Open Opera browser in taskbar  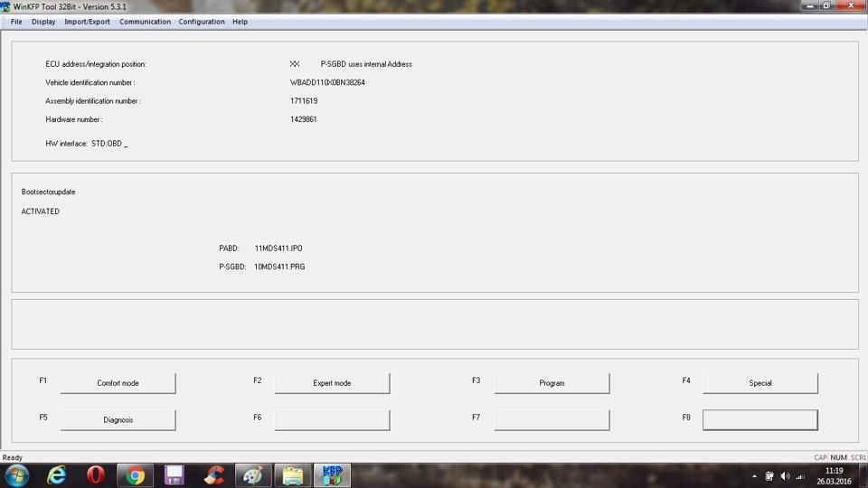click(96, 475)
